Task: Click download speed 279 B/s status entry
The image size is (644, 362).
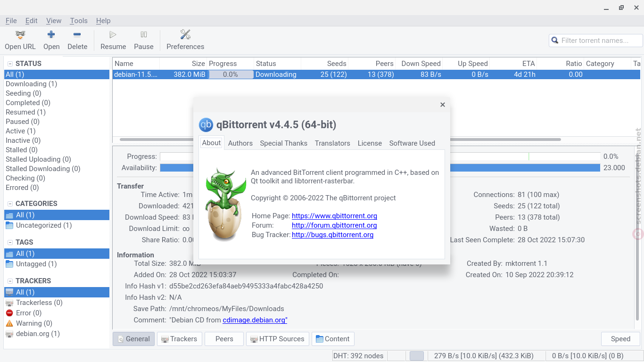Action: click(484, 356)
